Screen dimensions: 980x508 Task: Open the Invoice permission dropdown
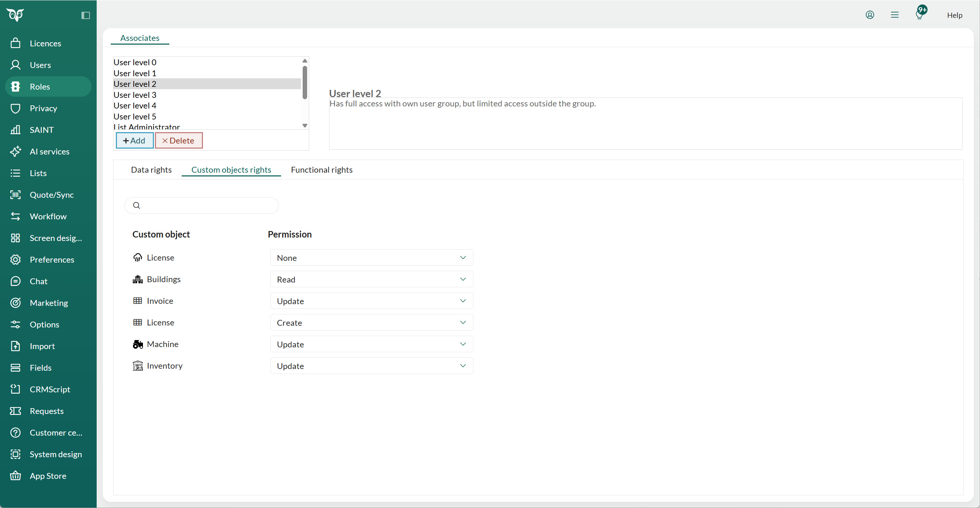[371, 301]
